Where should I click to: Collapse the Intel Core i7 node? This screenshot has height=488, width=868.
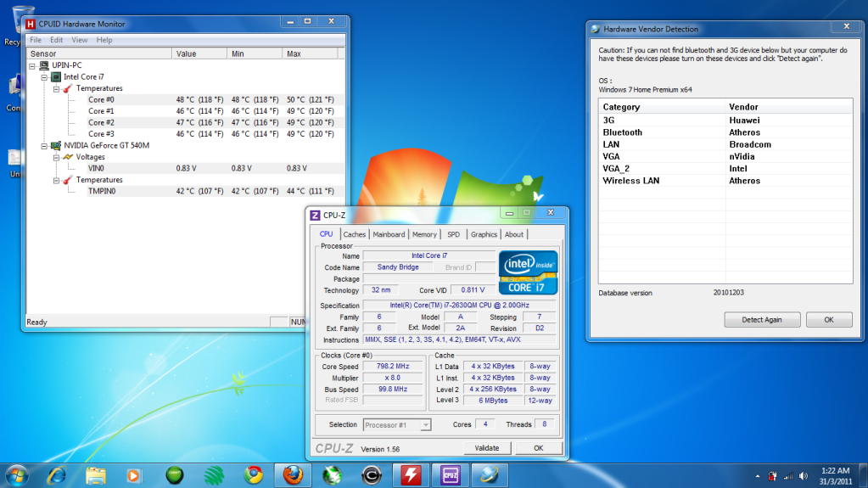pyautogui.click(x=45, y=76)
